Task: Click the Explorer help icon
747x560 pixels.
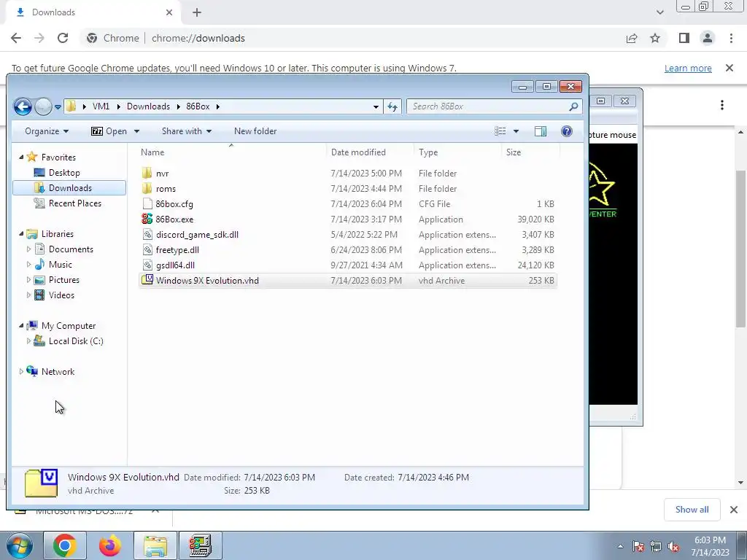Action: click(566, 131)
